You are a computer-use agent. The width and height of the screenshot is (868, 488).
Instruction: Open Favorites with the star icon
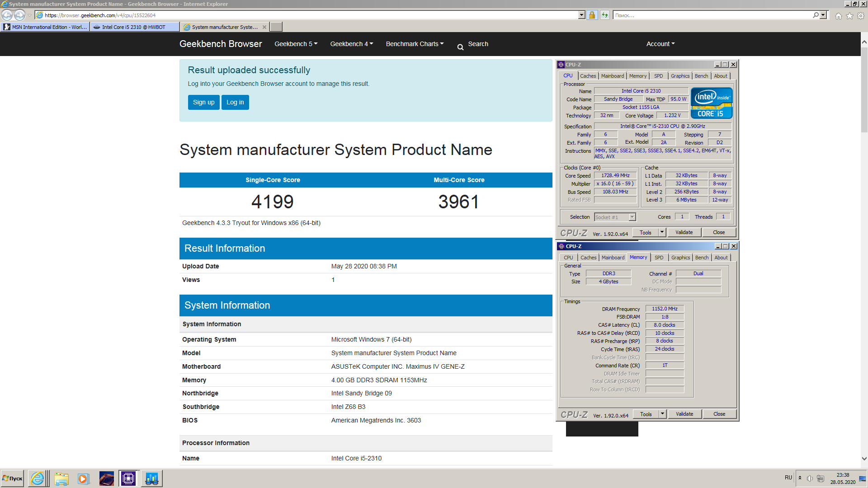[x=849, y=16]
